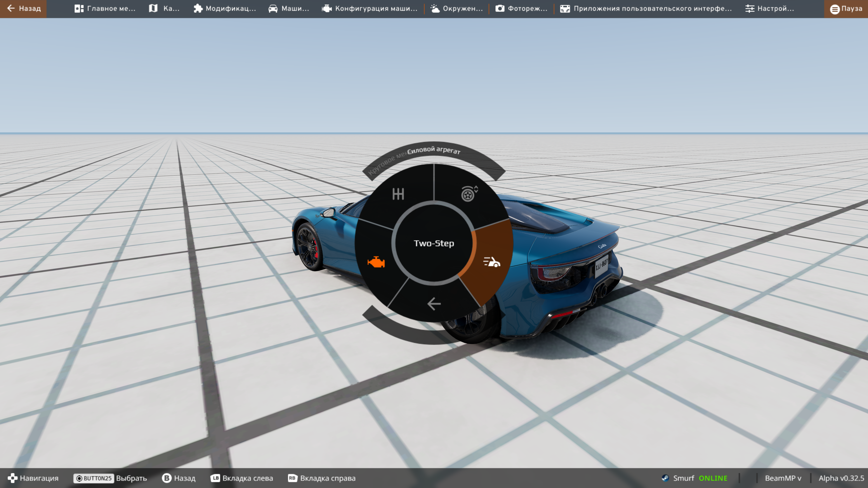The image size is (868, 488).
Task: Open the Машины car tab
Action: [288, 8]
